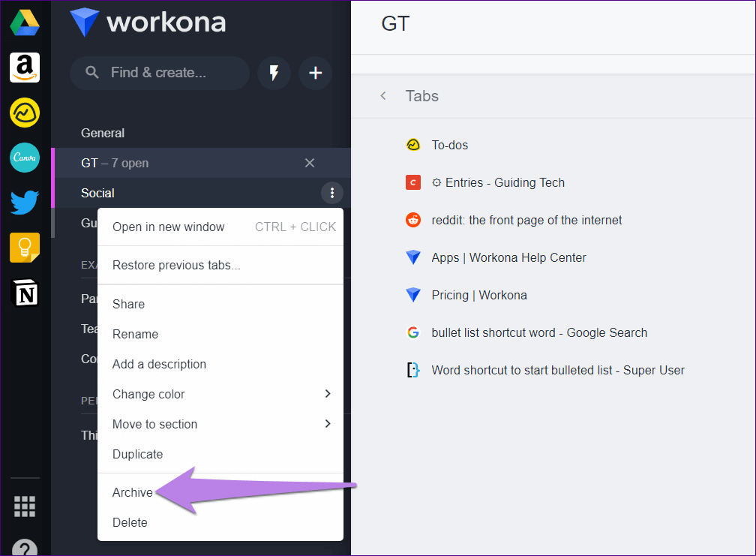Expand the Move to section submenu arrow

[x=328, y=423]
